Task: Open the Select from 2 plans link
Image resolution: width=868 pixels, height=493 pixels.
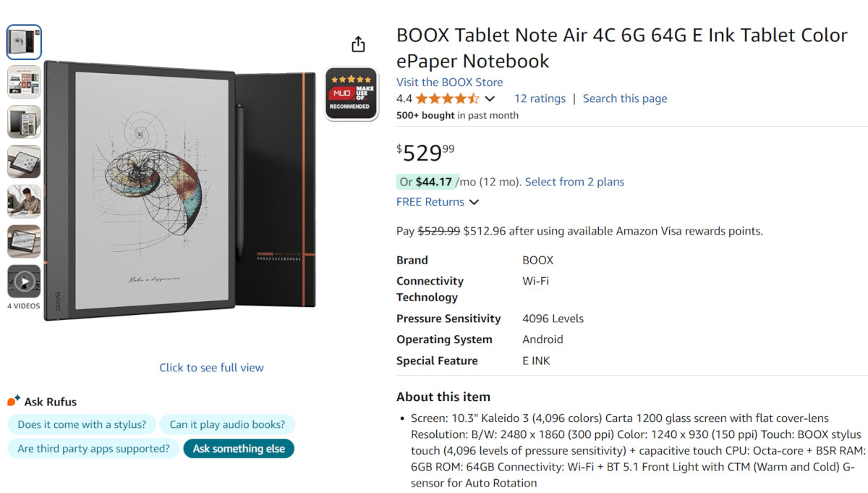Action: (x=574, y=182)
